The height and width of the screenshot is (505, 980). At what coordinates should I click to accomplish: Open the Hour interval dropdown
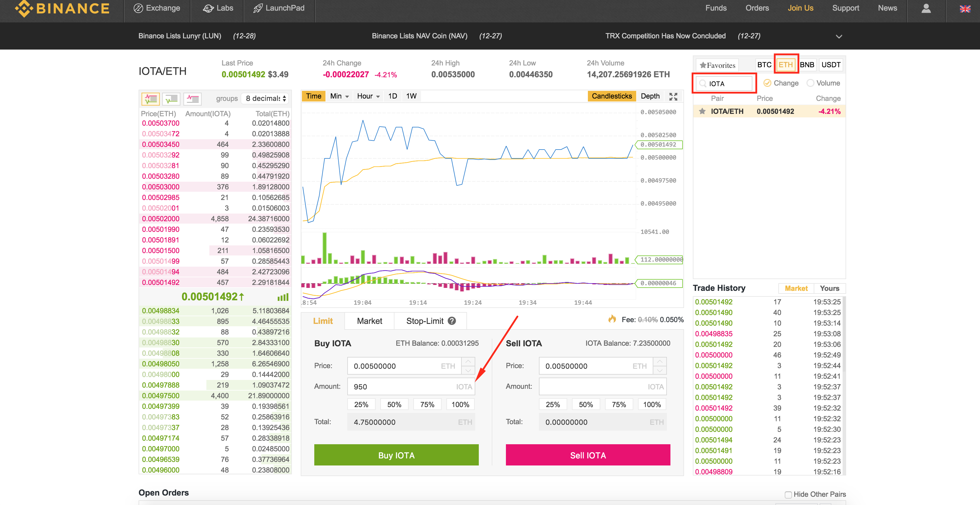click(368, 96)
